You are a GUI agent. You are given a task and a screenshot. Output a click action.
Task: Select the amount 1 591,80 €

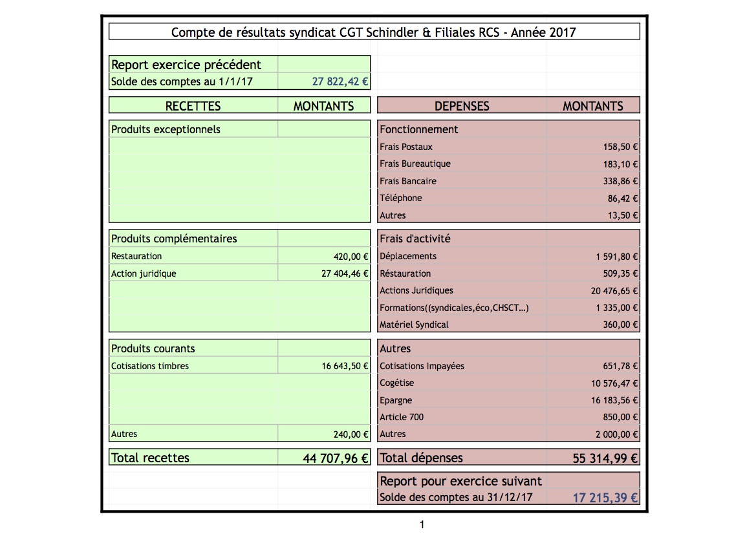pos(617,257)
